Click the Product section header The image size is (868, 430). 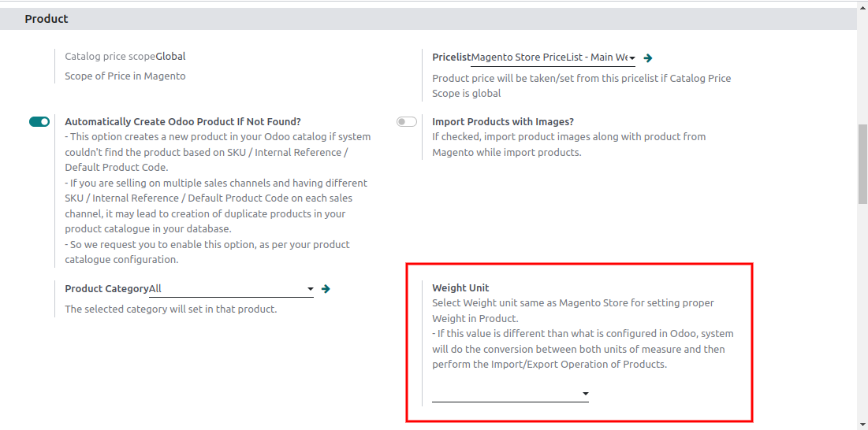47,18
